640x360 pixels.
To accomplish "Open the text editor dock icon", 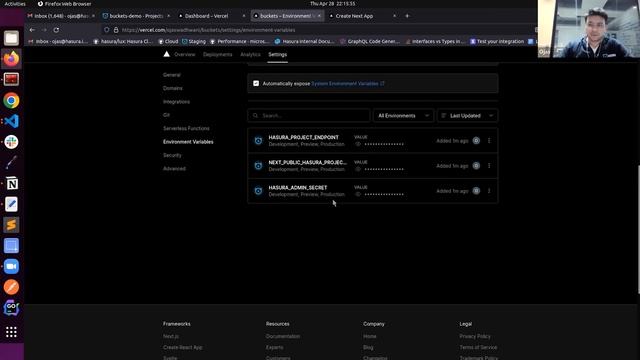I will pos(11,204).
